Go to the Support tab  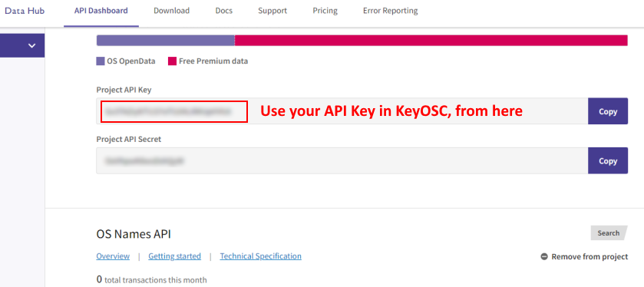click(x=272, y=11)
